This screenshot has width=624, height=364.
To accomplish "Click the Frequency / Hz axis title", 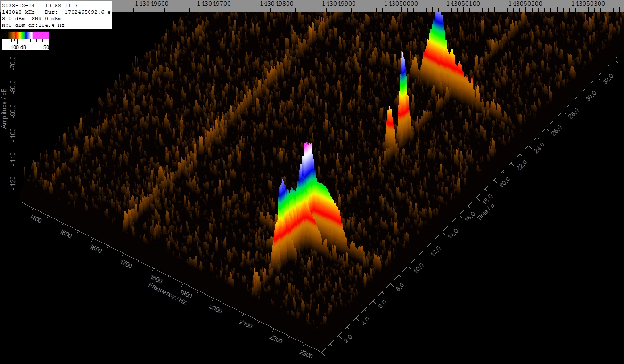I will pyautogui.click(x=167, y=293).
